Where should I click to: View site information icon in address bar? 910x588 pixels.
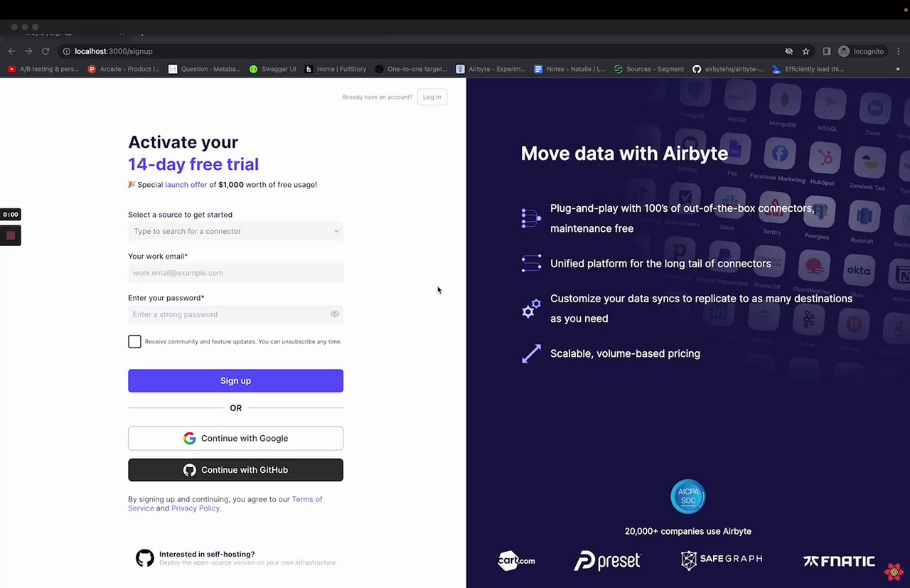[66, 51]
